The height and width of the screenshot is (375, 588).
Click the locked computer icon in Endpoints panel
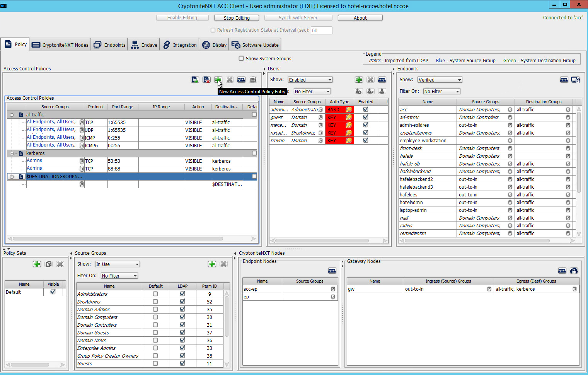[x=576, y=80]
